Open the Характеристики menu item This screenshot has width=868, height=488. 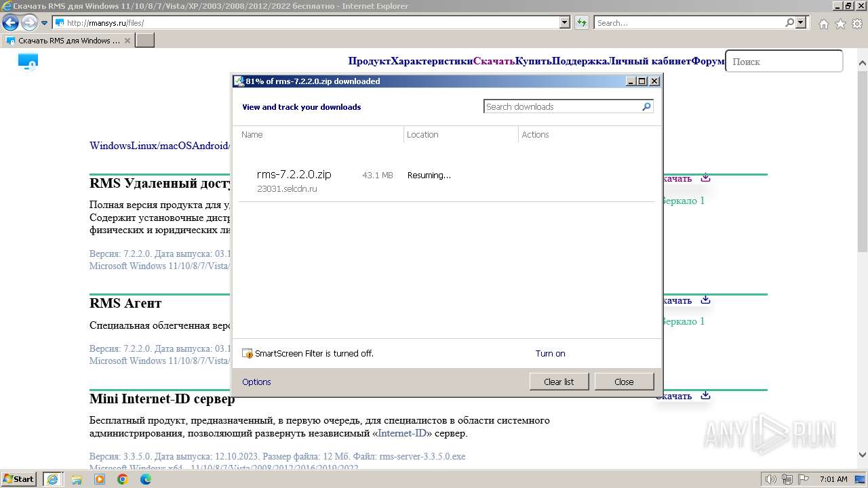pyautogui.click(x=432, y=61)
